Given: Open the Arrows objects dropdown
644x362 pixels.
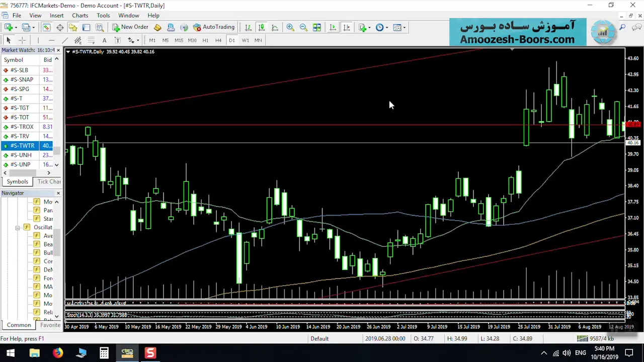Looking at the screenshot, I should coord(137,40).
